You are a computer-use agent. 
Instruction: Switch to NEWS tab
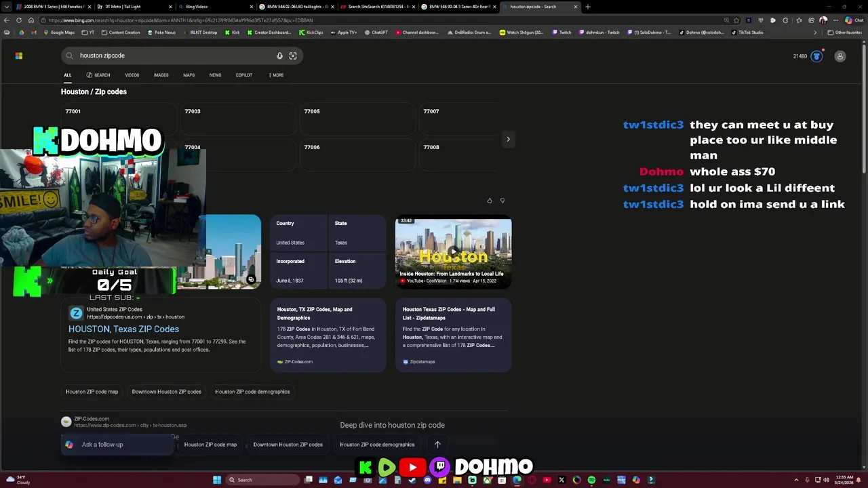pyautogui.click(x=215, y=75)
